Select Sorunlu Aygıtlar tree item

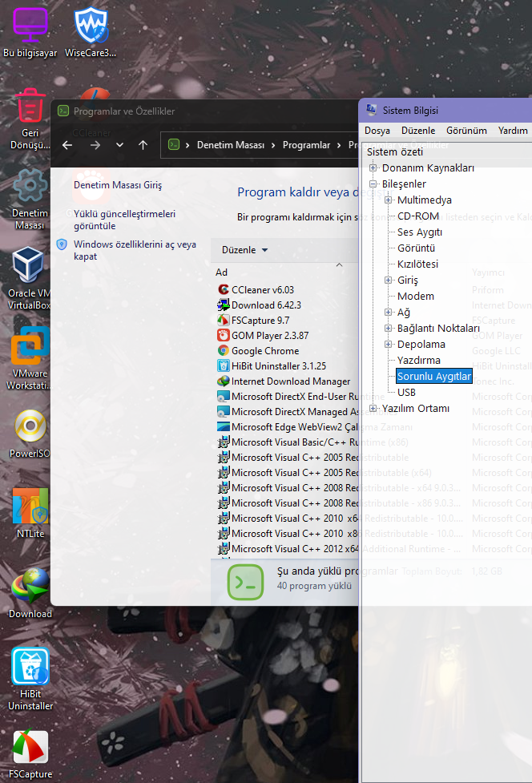pyautogui.click(x=434, y=376)
